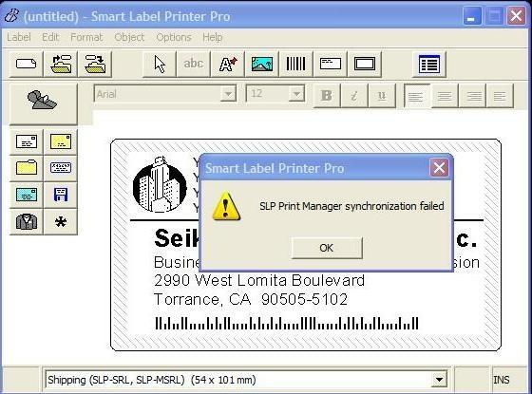Viewport: 532px width, 394px height.
Task: Close the main Smart Label Printer window
Action: coord(516,16)
